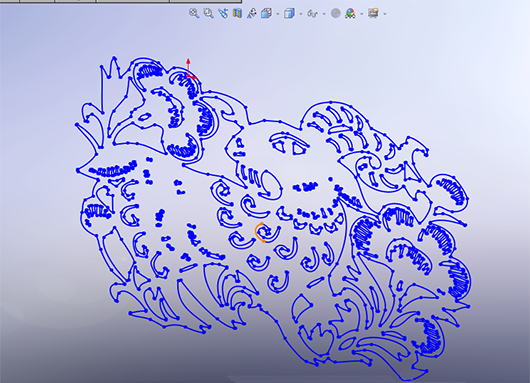This screenshot has width=530, height=383.
Task: Activate the Previous View icon
Action: [223, 13]
